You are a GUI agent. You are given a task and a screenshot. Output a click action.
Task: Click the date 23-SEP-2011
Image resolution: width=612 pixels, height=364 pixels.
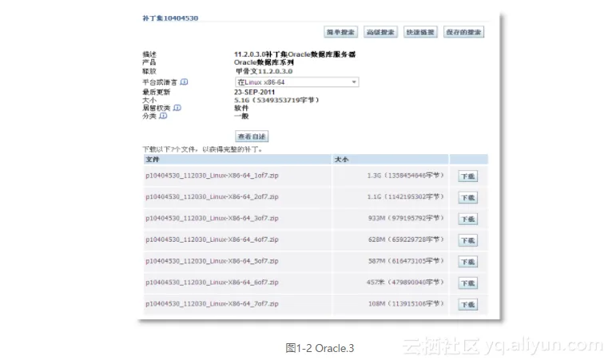pos(255,92)
